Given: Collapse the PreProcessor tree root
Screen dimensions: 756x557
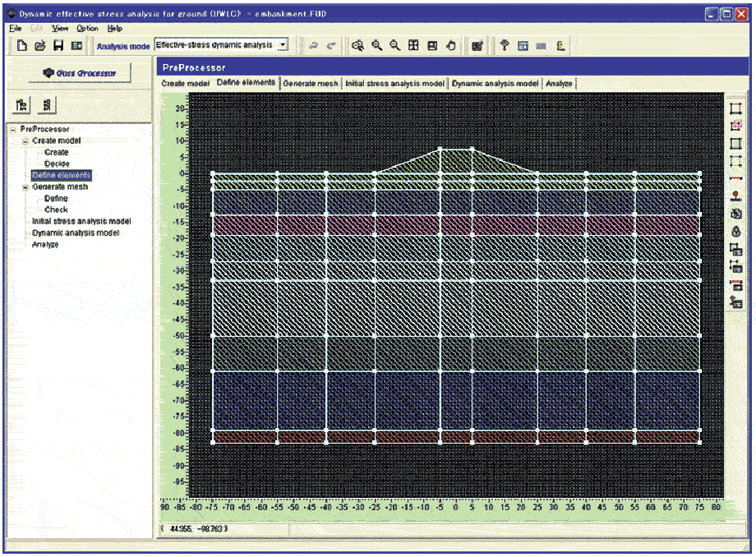Looking at the screenshot, I should click(13, 130).
